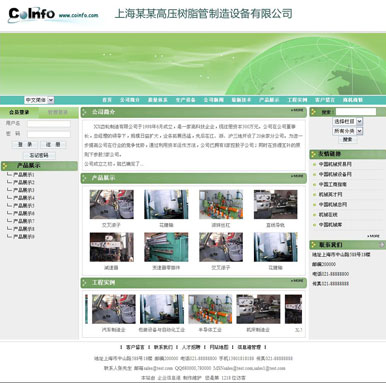Select 产品展示4 in the sidebar list
This screenshot has width=386, height=383.
[24, 198]
